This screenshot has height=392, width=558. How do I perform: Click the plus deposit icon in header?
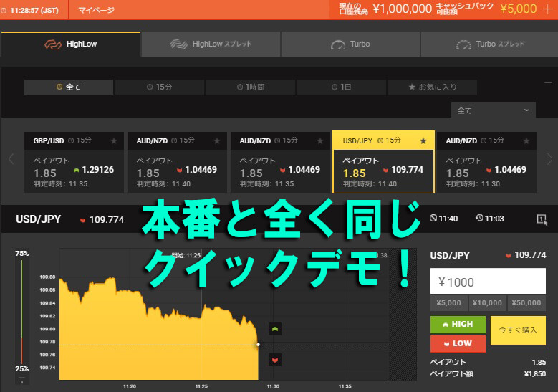(549, 9)
